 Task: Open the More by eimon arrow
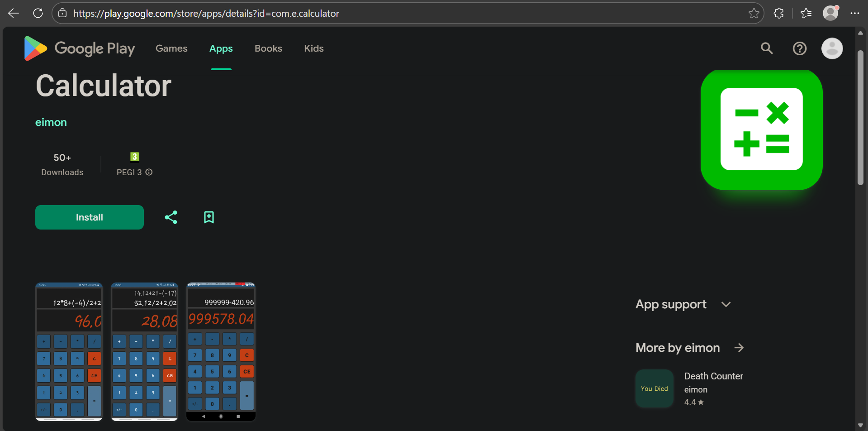coord(739,348)
